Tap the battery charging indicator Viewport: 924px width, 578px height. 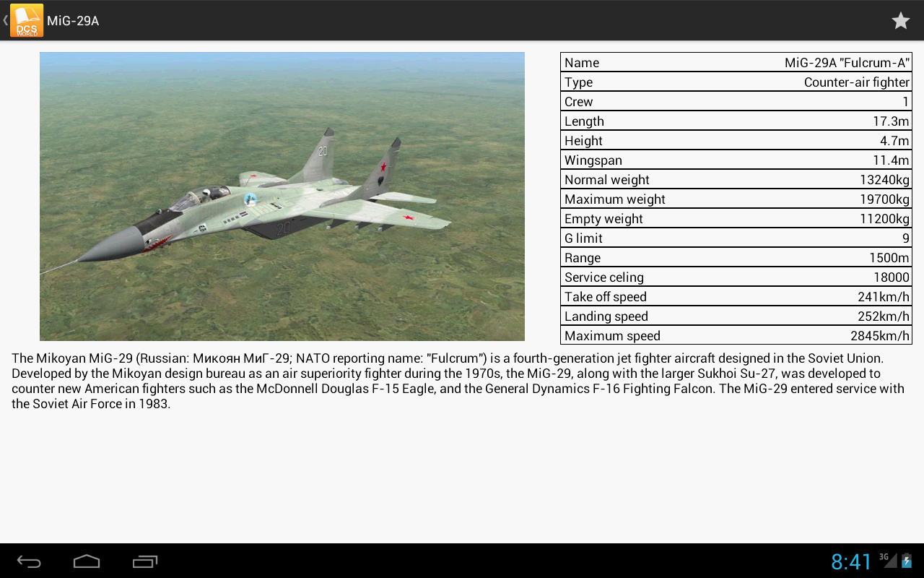(x=907, y=561)
